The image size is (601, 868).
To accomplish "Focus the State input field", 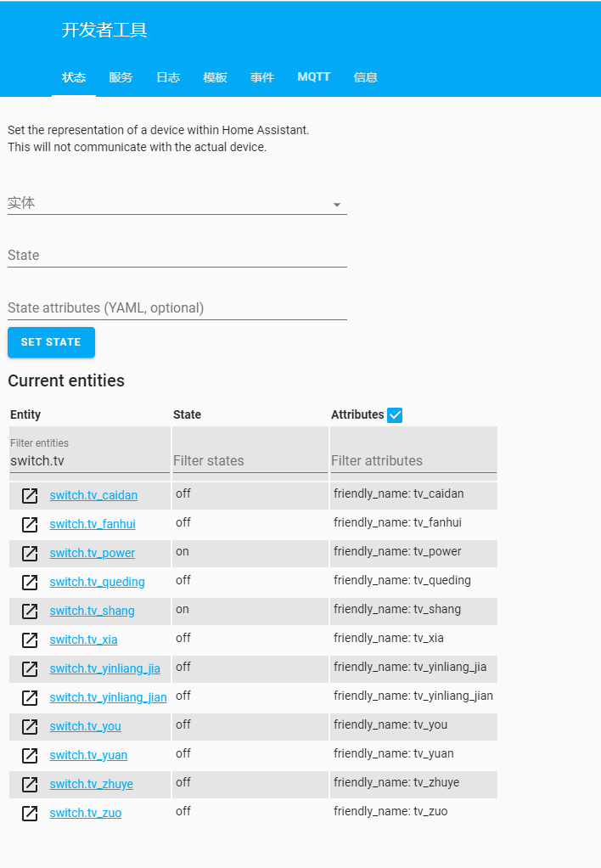I will 177,255.
